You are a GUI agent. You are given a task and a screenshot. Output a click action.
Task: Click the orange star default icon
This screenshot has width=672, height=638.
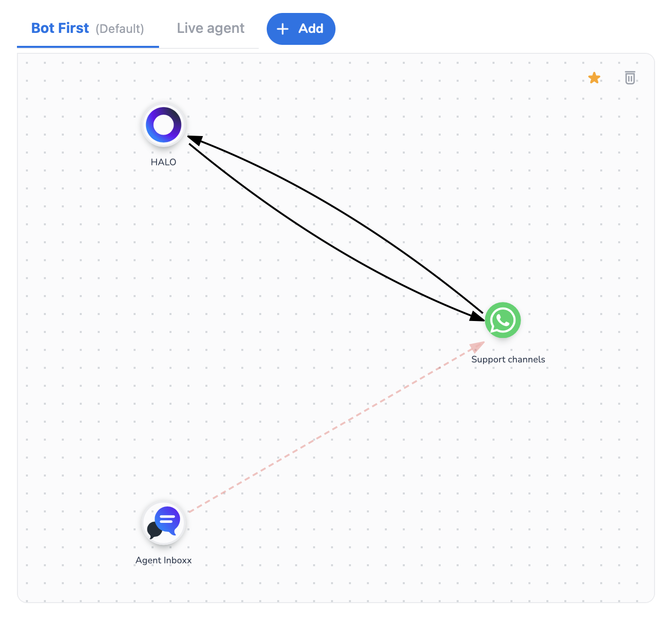pyautogui.click(x=594, y=78)
